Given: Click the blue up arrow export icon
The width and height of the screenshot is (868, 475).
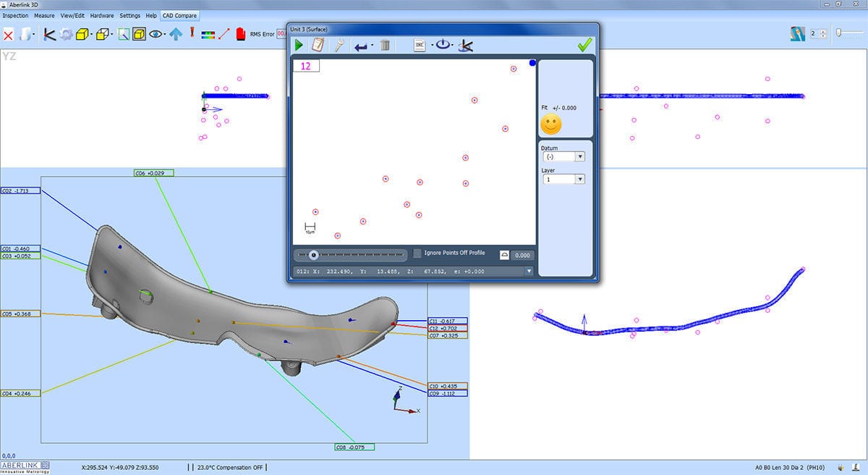Looking at the screenshot, I should (x=176, y=33).
